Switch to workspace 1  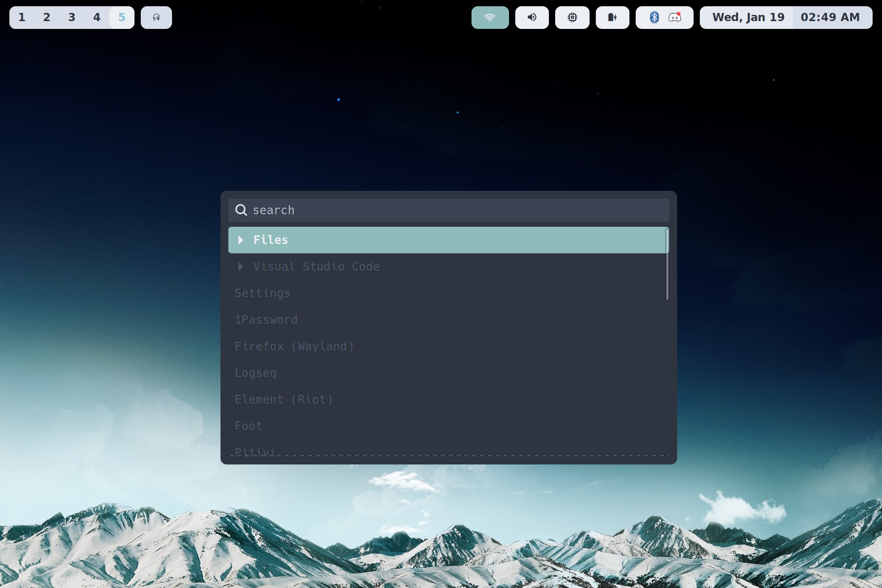tap(22, 18)
